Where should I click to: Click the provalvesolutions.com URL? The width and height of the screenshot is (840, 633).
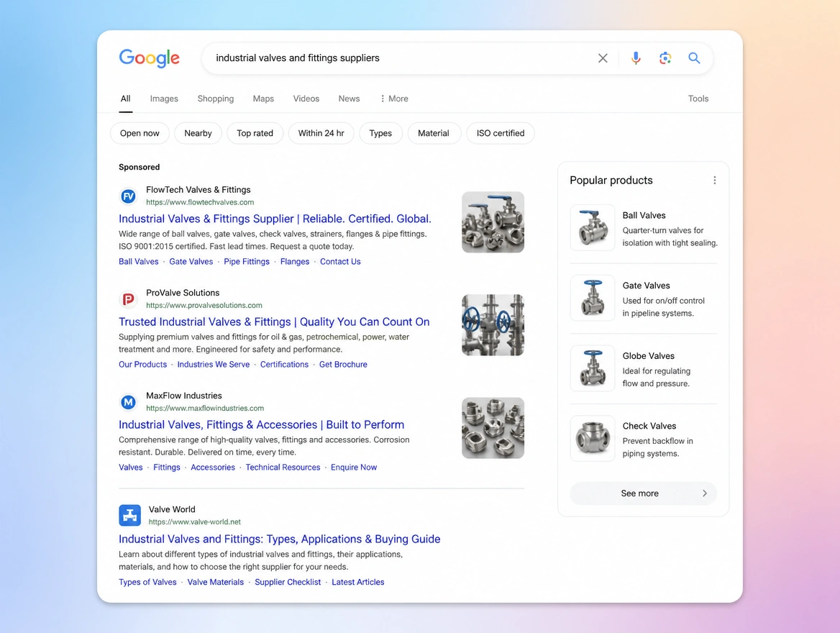pos(204,305)
